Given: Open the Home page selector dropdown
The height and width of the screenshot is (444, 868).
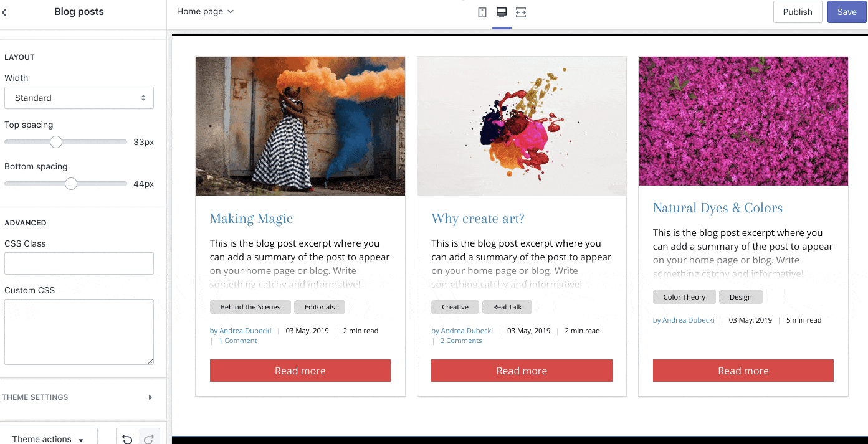Looking at the screenshot, I should 205,12.
